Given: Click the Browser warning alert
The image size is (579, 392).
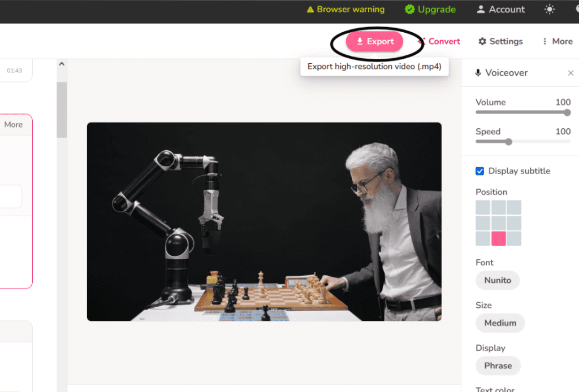Looking at the screenshot, I should [x=345, y=9].
